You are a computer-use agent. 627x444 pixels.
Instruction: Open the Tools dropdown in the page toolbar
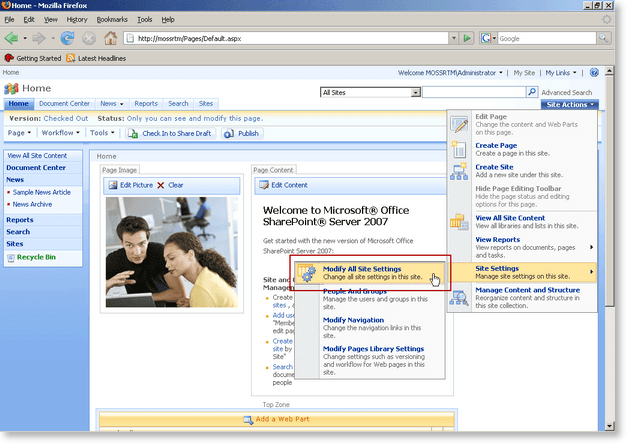pos(102,133)
